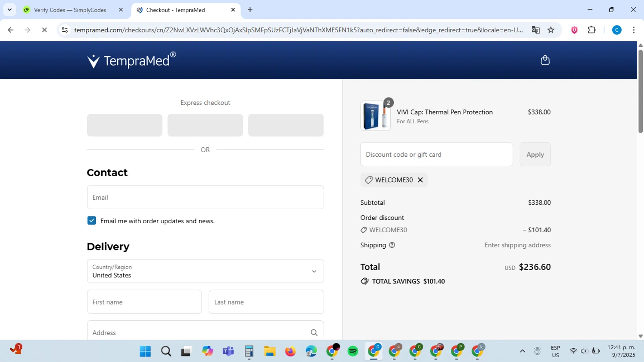Viewport: 644px width, 362px height.
Task: Open the tab search dropdown arrow
Action: (9, 9)
